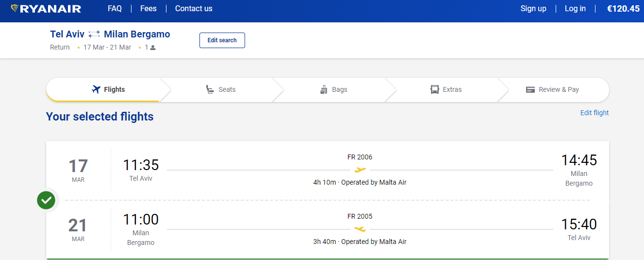Click the Sign up link
Screen dimensions: 644x260
(x=533, y=9)
